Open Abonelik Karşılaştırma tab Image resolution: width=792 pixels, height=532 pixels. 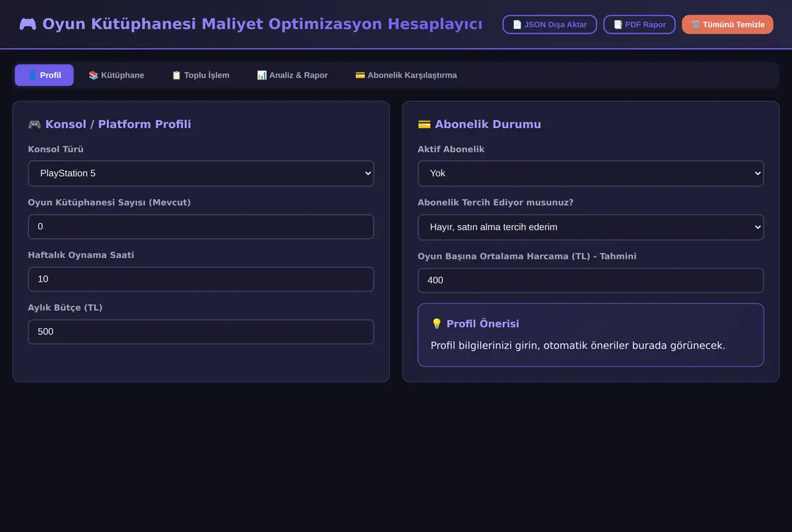point(406,75)
